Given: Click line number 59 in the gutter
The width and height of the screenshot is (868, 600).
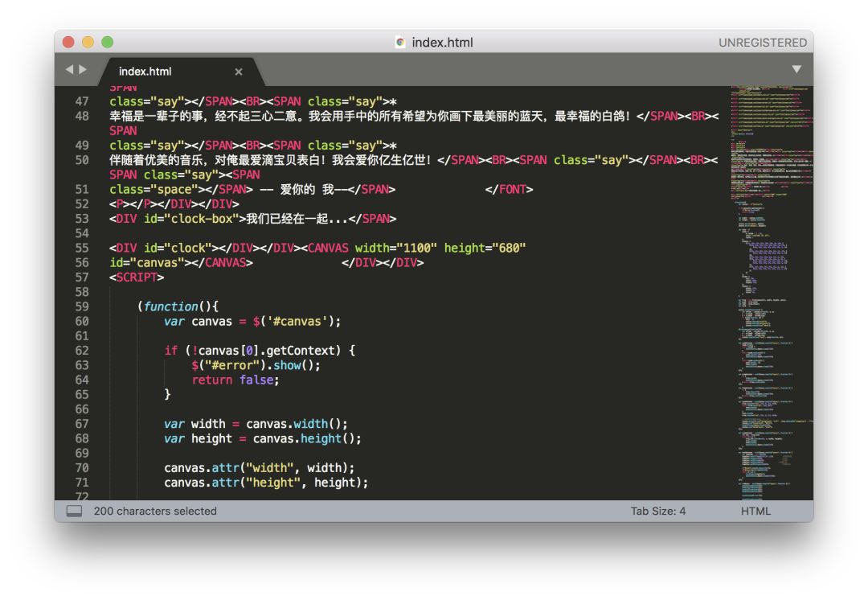Looking at the screenshot, I should tap(82, 306).
